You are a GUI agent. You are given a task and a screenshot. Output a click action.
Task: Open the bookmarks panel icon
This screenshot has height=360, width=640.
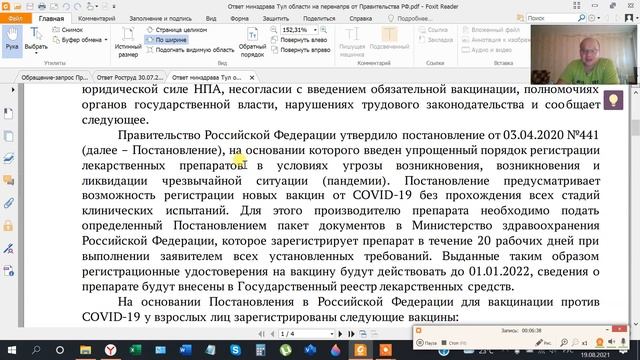tap(8, 113)
